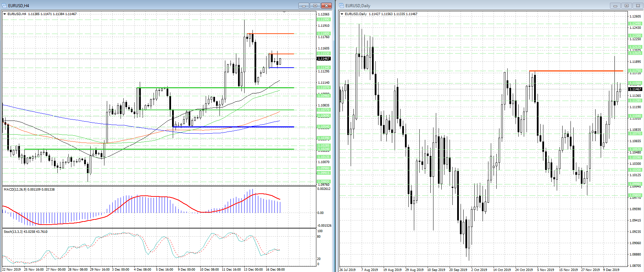Click the green 1.11530 level label
The height and width of the screenshot is (272, 644).
coord(324,54)
